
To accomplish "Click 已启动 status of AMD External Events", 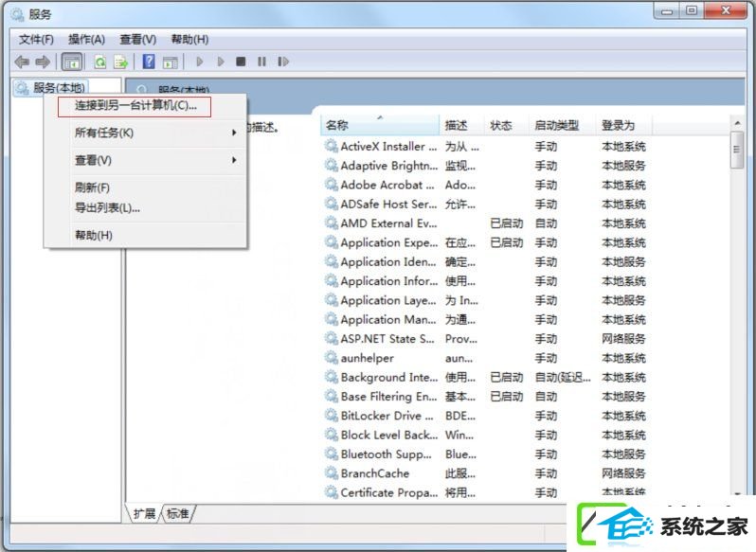I will click(506, 223).
